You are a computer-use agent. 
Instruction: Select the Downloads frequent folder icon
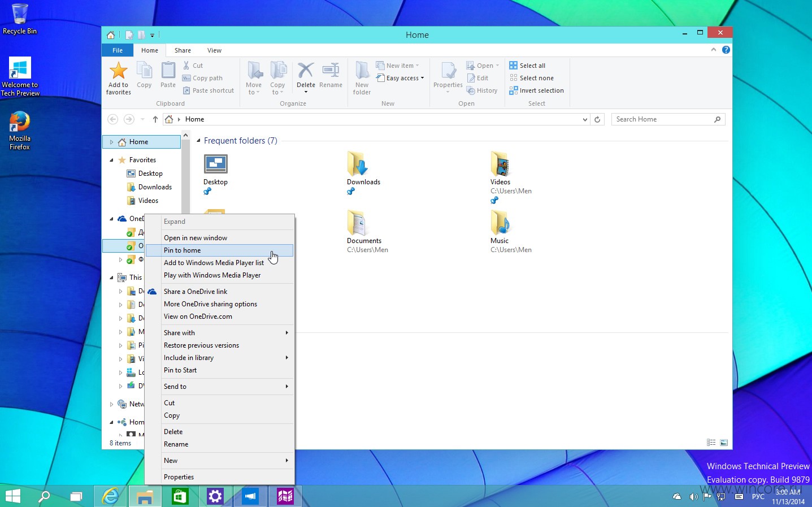358,164
